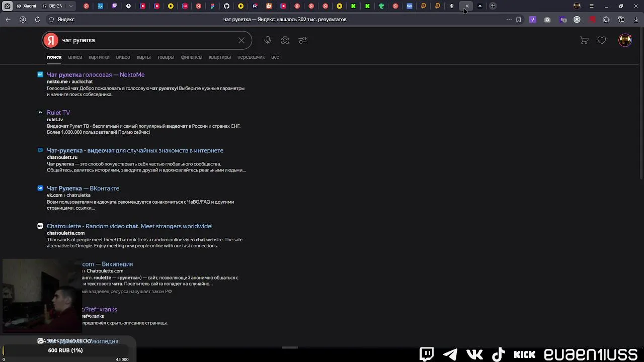The height and width of the screenshot is (362, 644).
Task: Click the NektoMe result favicon
Action: (x=40, y=74)
